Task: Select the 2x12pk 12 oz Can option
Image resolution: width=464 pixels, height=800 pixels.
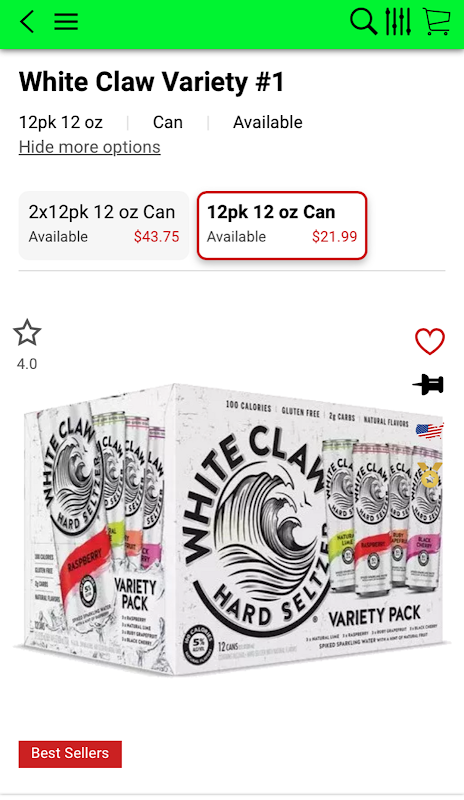Action: click(x=104, y=226)
